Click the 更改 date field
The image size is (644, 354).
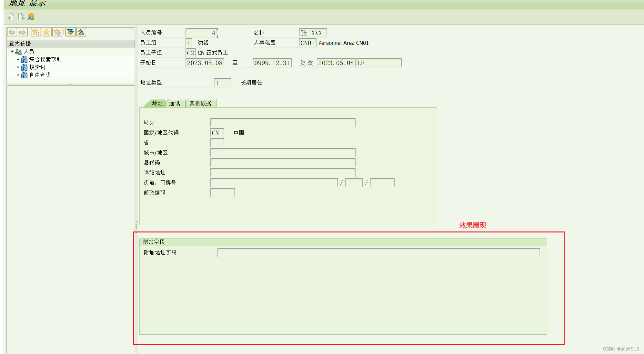[x=336, y=63]
